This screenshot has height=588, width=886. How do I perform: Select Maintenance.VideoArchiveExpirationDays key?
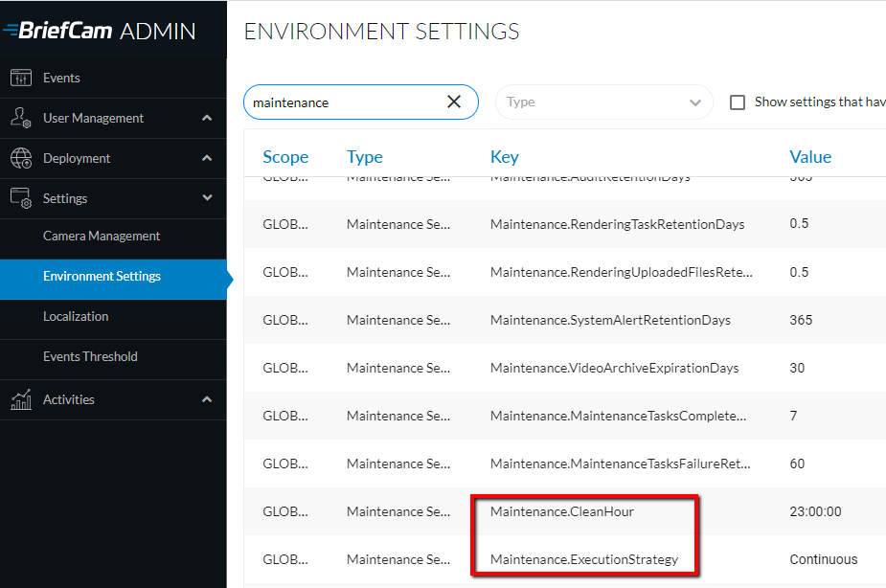coord(614,369)
